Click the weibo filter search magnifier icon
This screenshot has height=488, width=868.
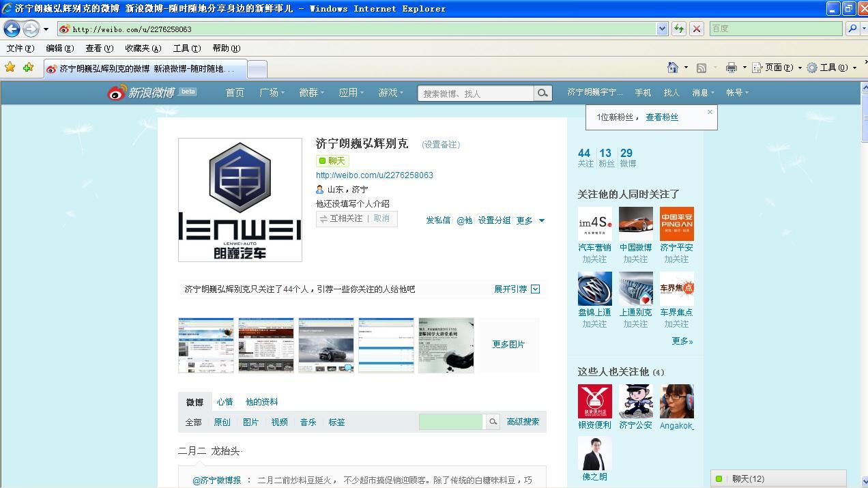tap(493, 422)
